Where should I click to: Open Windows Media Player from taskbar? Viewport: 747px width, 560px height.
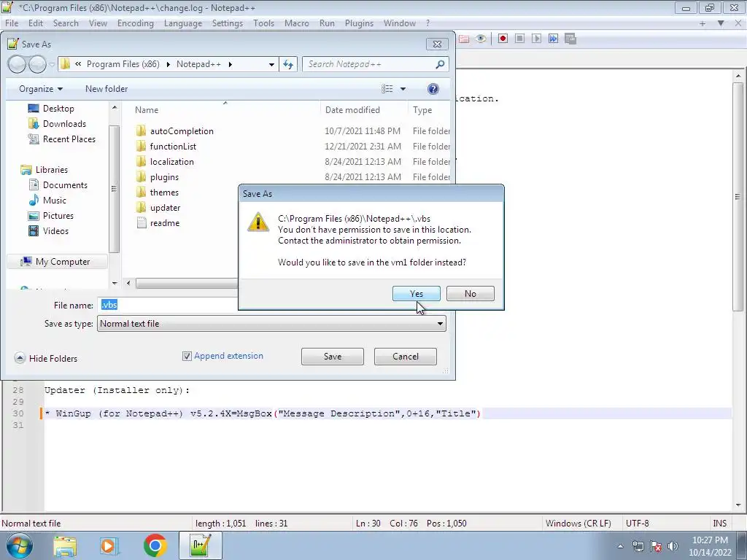click(x=109, y=546)
